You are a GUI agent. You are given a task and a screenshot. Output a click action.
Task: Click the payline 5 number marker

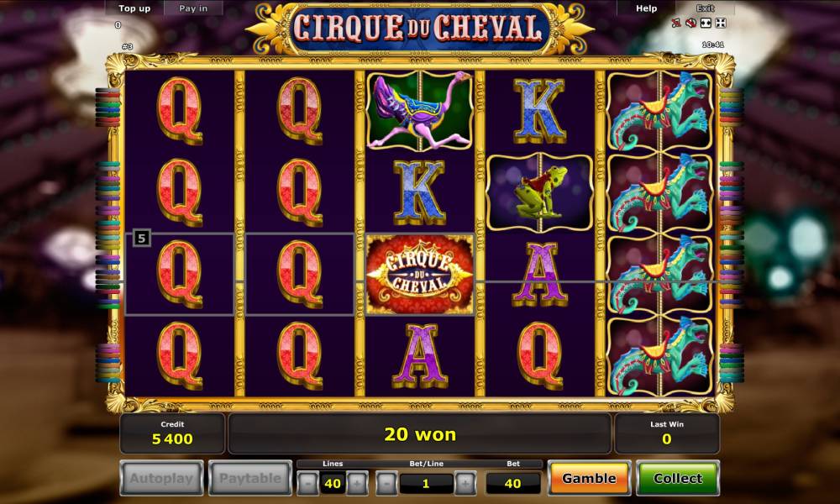pos(141,238)
